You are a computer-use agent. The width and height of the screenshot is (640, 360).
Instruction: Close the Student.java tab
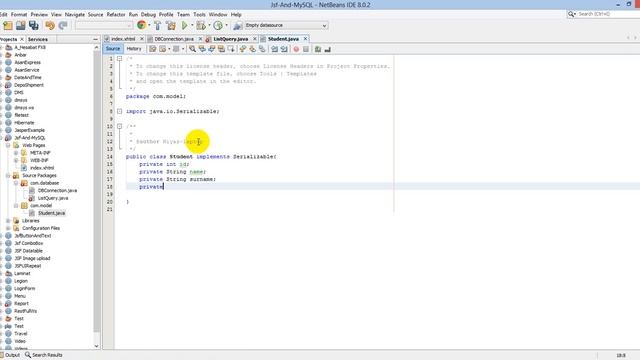click(305, 39)
